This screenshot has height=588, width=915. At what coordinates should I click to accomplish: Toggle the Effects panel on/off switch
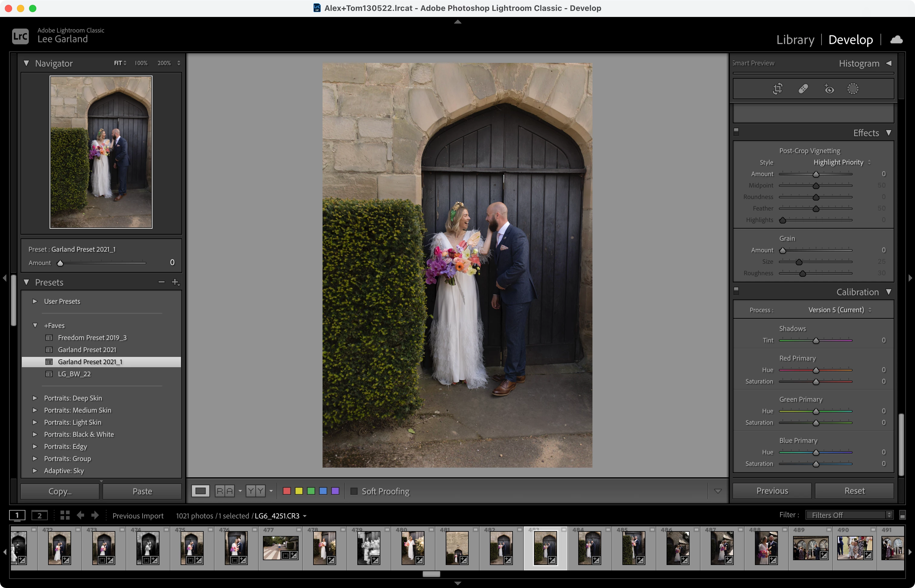(736, 132)
